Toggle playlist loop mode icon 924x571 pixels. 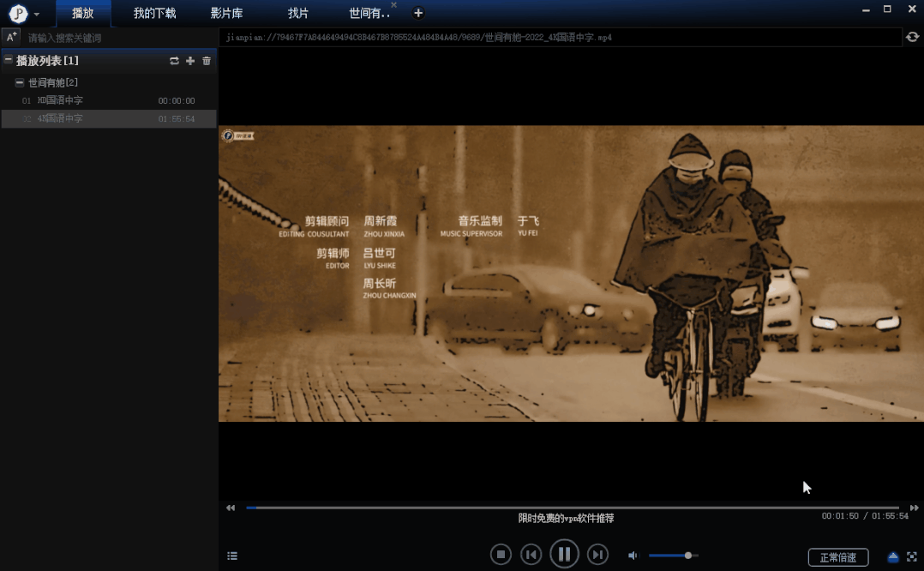tap(174, 61)
